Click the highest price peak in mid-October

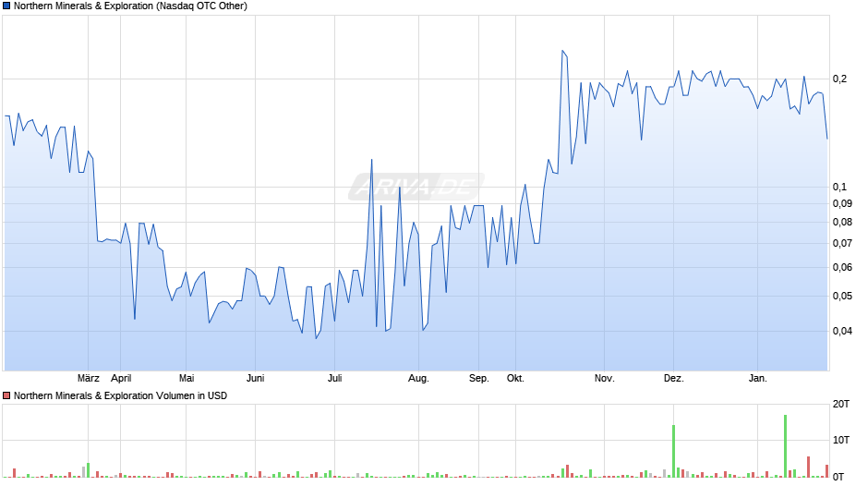[563, 51]
